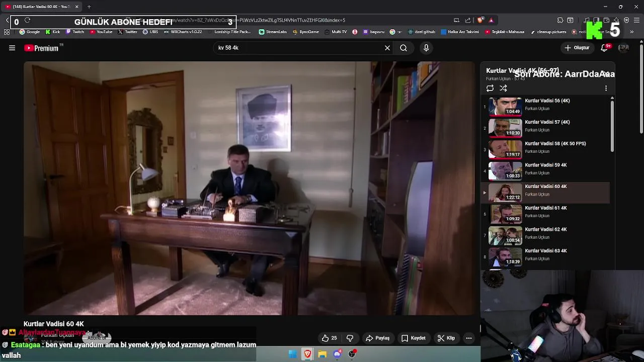Open the özel github bookmark

(421, 32)
